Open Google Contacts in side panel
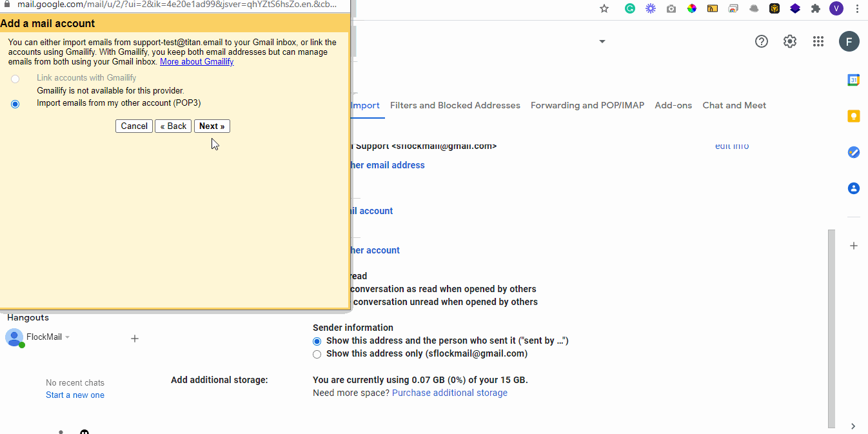The image size is (868, 434). [854, 188]
